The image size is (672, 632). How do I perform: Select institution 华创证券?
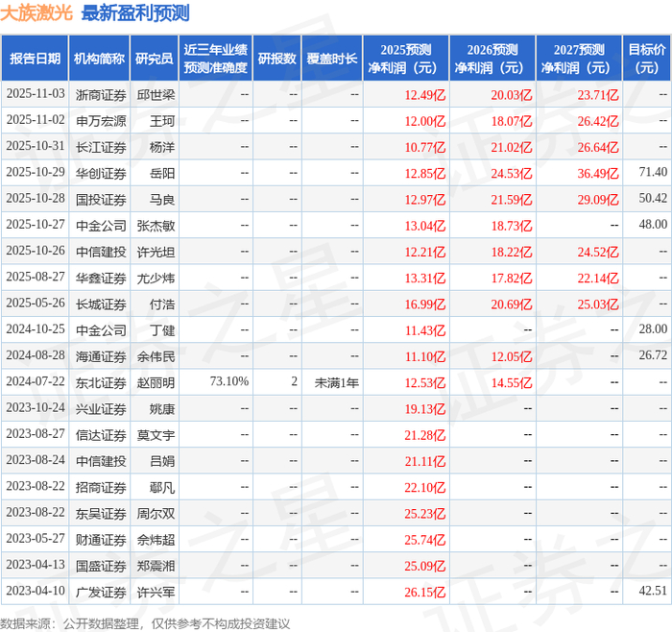101,173
